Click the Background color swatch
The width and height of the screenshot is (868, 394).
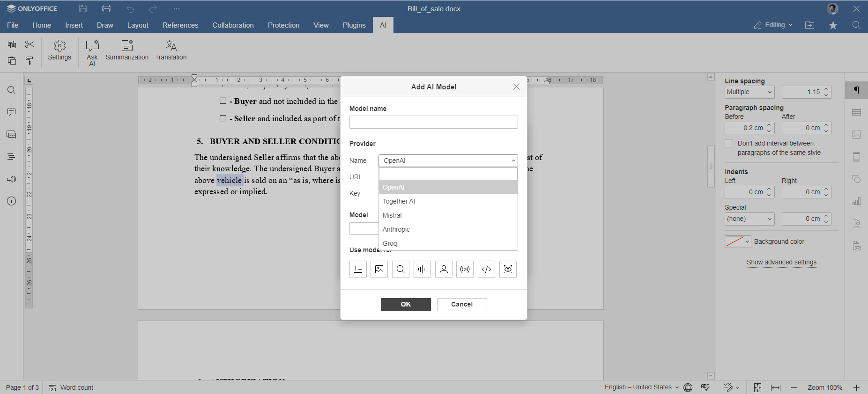pyautogui.click(x=734, y=242)
